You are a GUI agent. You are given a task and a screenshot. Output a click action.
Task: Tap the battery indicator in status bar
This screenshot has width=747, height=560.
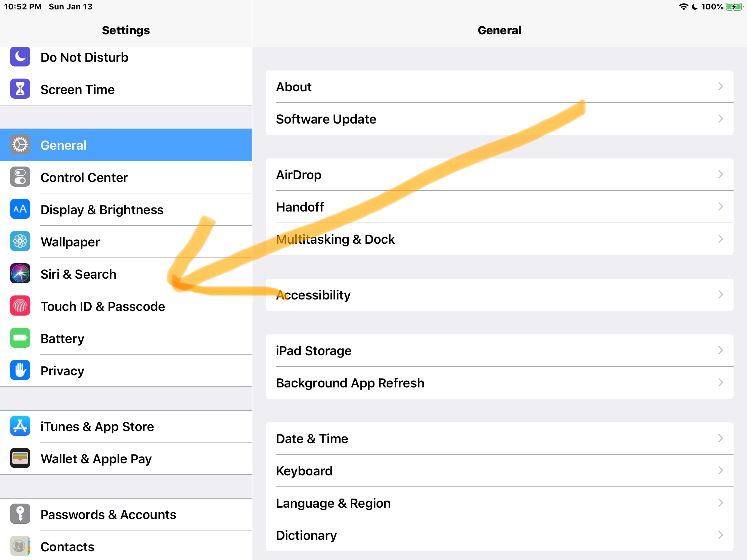(x=734, y=7)
